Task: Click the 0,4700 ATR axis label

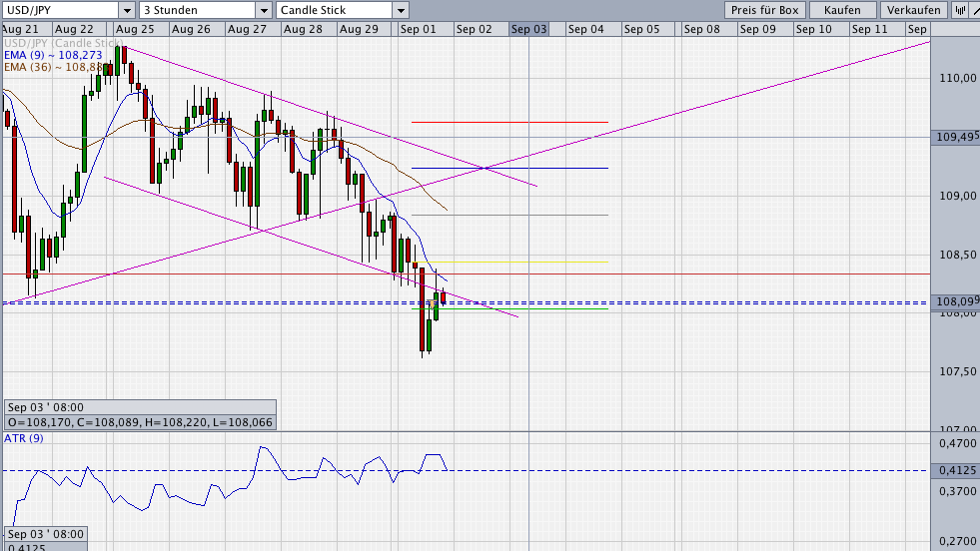Action: click(957, 443)
